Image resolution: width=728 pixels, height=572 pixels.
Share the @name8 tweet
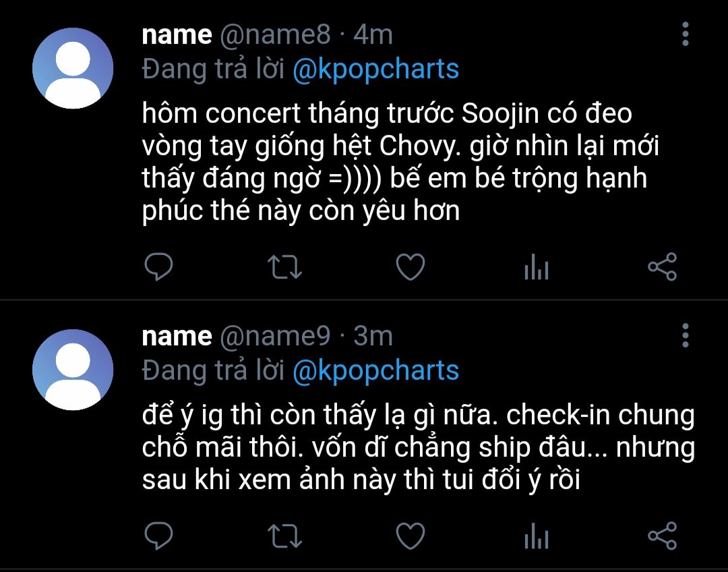click(x=662, y=268)
